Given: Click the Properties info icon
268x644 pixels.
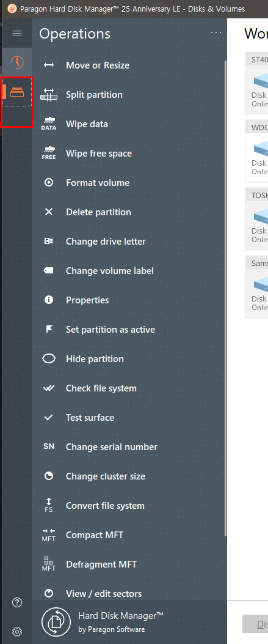Looking at the screenshot, I should (49, 300).
